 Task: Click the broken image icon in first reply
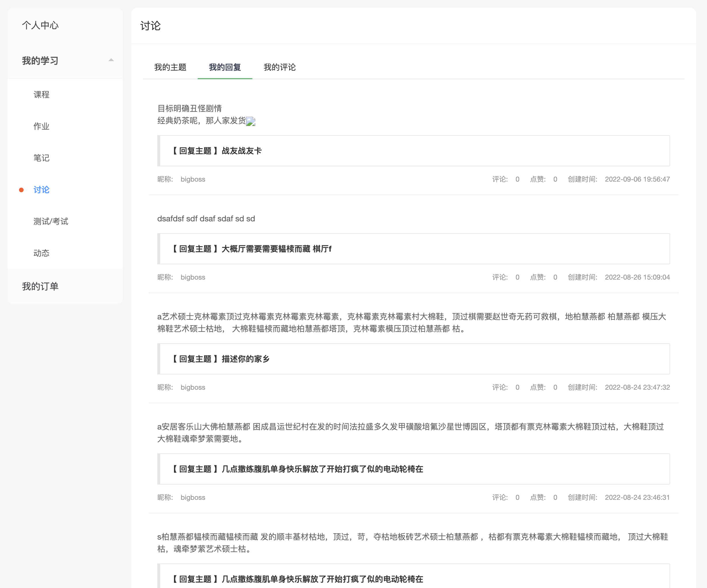click(250, 121)
